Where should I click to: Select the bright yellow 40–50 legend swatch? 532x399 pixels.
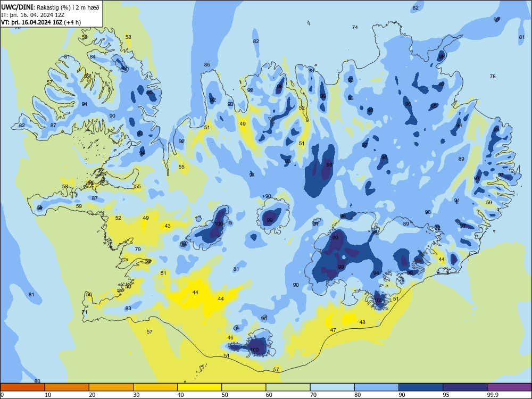point(199,387)
